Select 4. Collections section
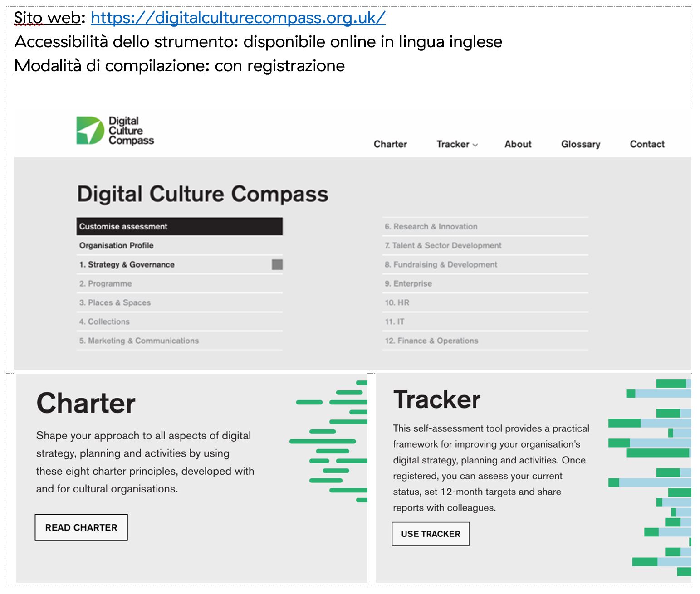This screenshot has height=594, width=700. pos(180,321)
